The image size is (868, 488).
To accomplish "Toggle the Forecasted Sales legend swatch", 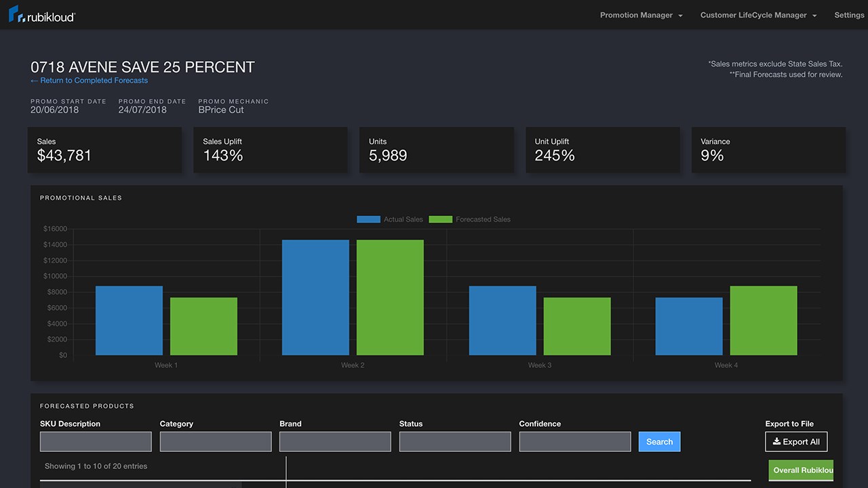I will pyautogui.click(x=441, y=220).
